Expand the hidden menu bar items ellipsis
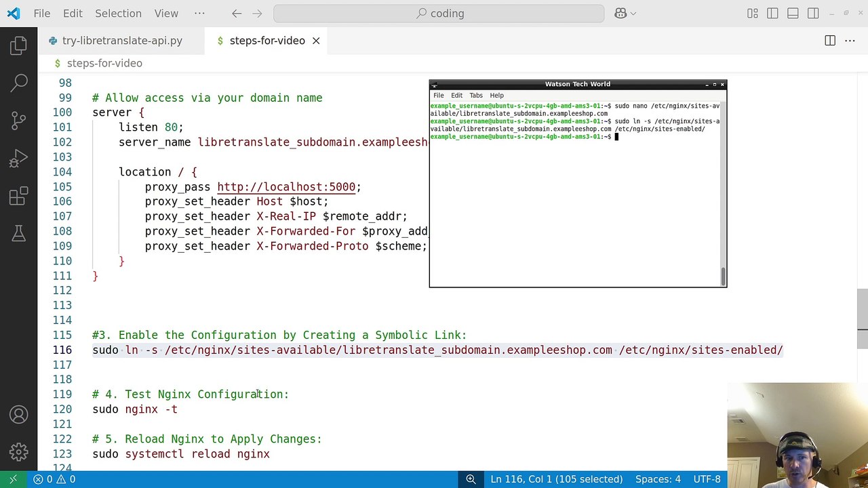This screenshot has height=488, width=868. point(199,14)
